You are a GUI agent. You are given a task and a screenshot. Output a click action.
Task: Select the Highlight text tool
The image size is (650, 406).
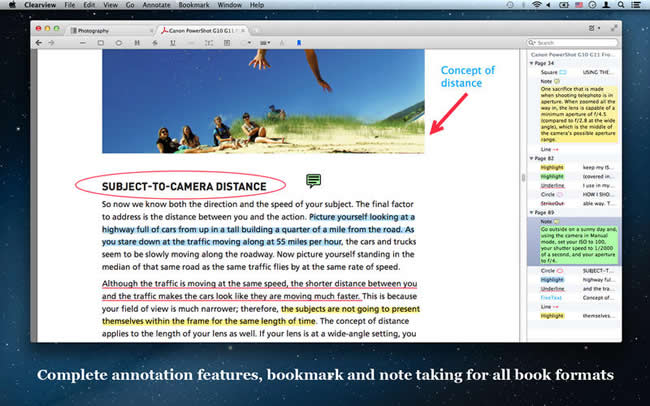[x=137, y=43]
